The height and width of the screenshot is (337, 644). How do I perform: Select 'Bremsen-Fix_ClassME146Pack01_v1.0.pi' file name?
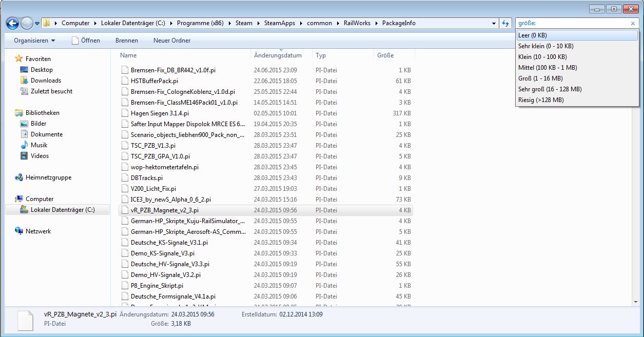coord(184,103)
